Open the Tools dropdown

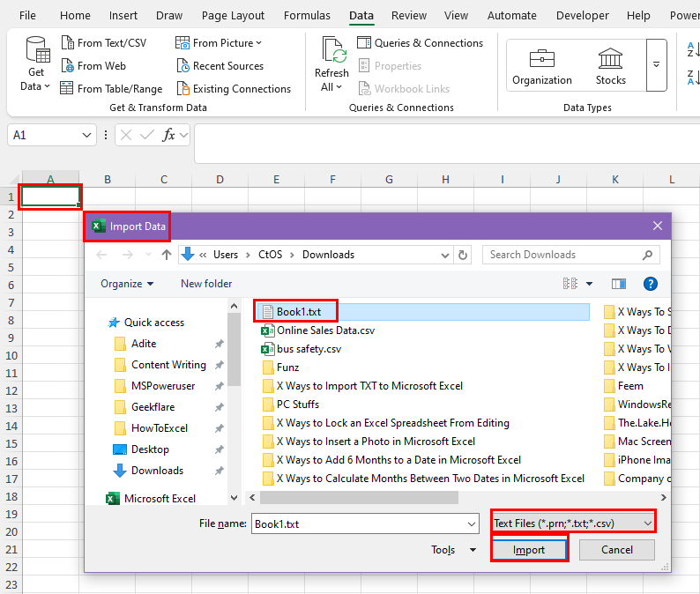pyautogui.click(x=453, y=550)
